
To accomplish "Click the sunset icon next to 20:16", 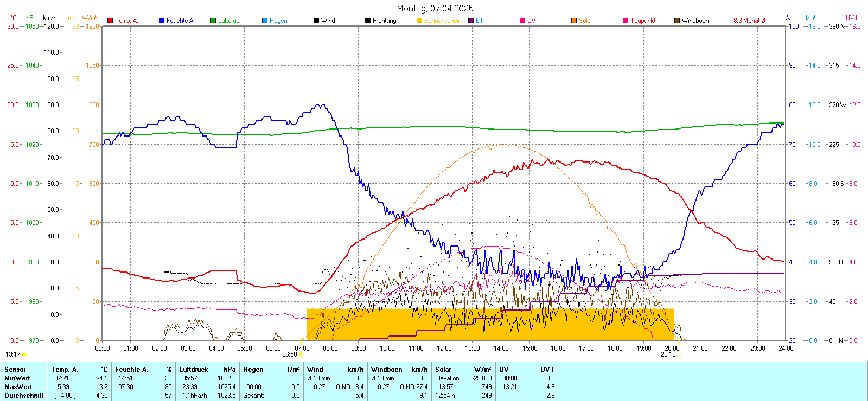I will 680,355.
